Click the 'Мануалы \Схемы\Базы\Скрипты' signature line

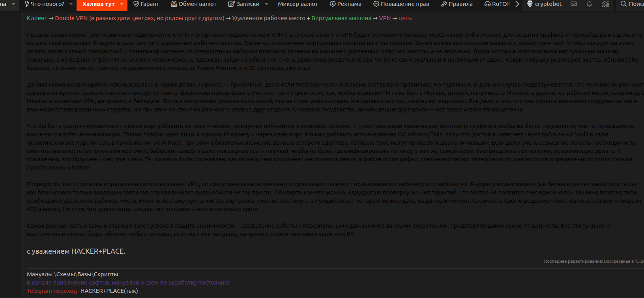(73, 274)
